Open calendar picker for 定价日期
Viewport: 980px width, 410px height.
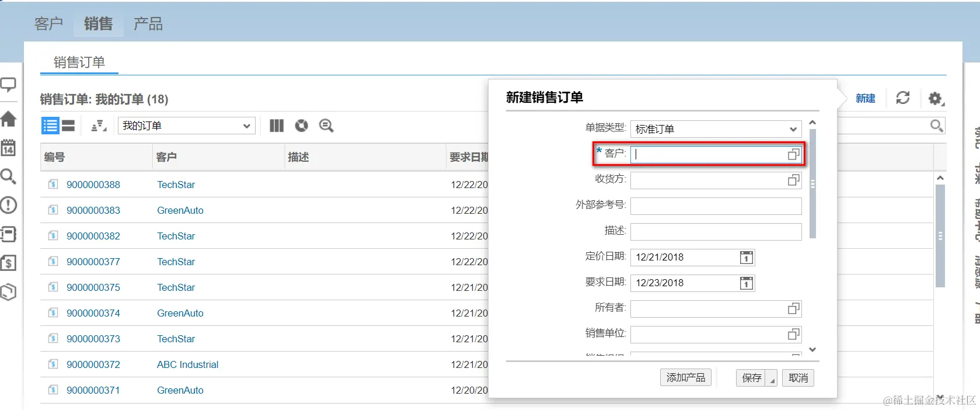(746, 258)
